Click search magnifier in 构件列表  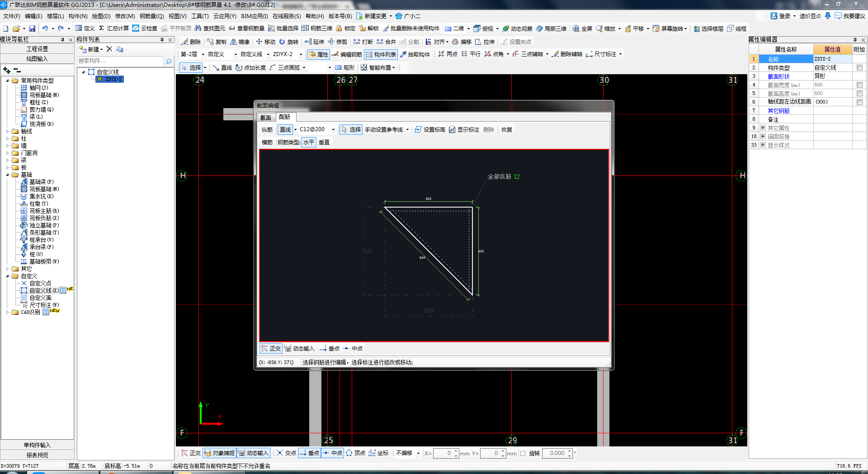tap(169, 61)
